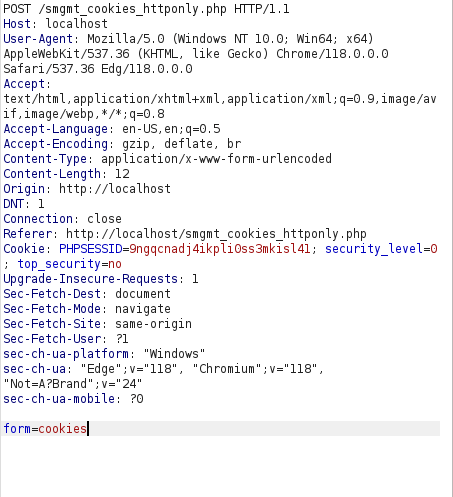Click the Content-Type header name
Screen dimensions: 453x497
pyautogui.click(x=45, y=159)
